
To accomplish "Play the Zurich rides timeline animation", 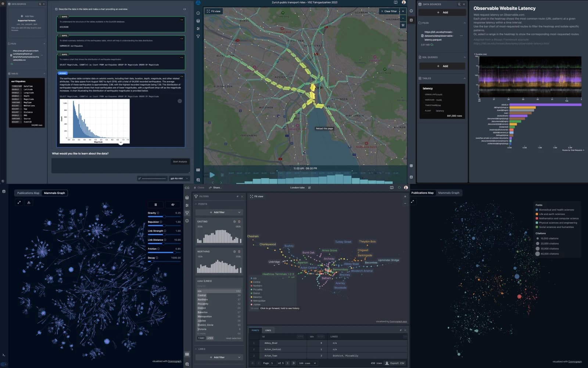I will pyautogui.click(x=212, y=175).
